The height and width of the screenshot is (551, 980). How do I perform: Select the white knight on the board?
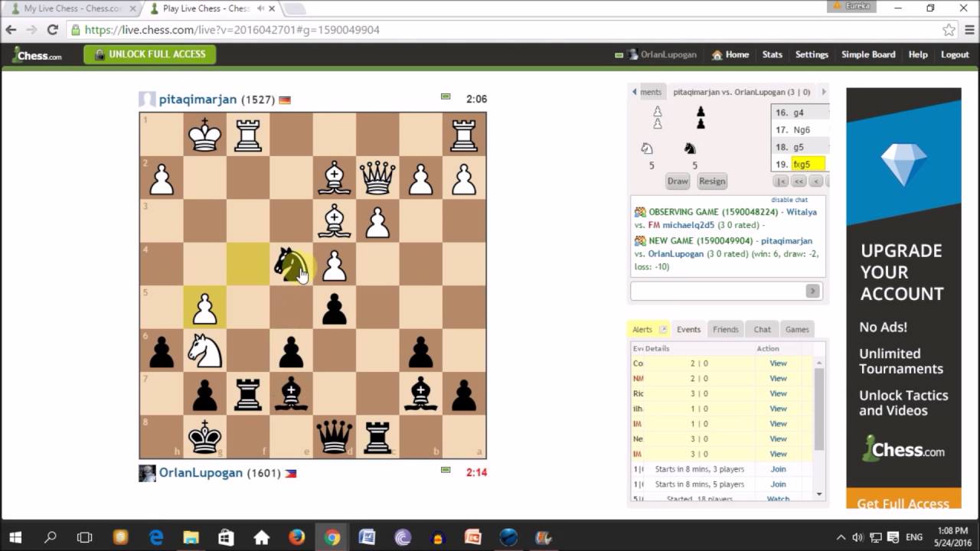tap(204, 350)
